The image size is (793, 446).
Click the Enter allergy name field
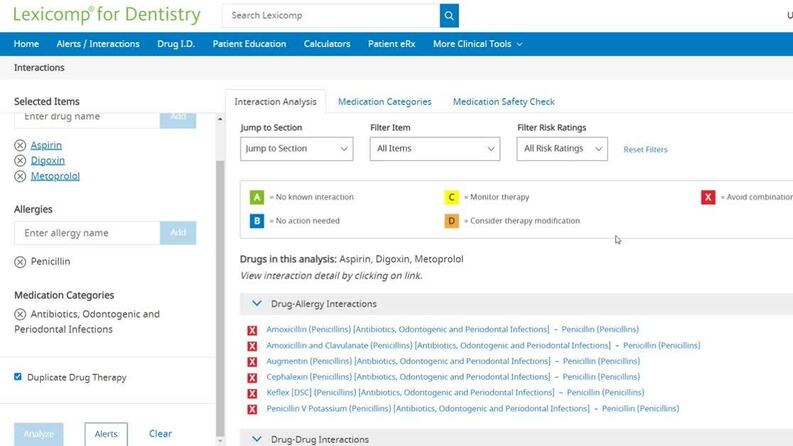tap(87, 233)
